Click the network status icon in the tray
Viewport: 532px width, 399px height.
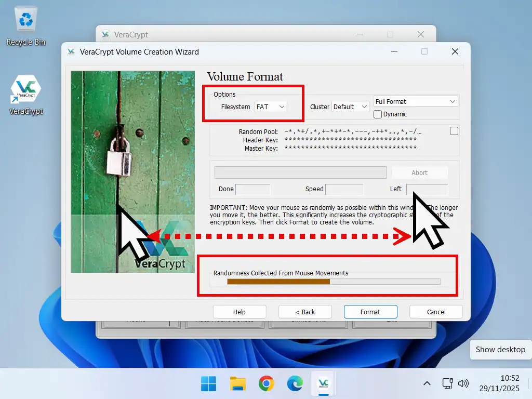(x=447, y=383)
